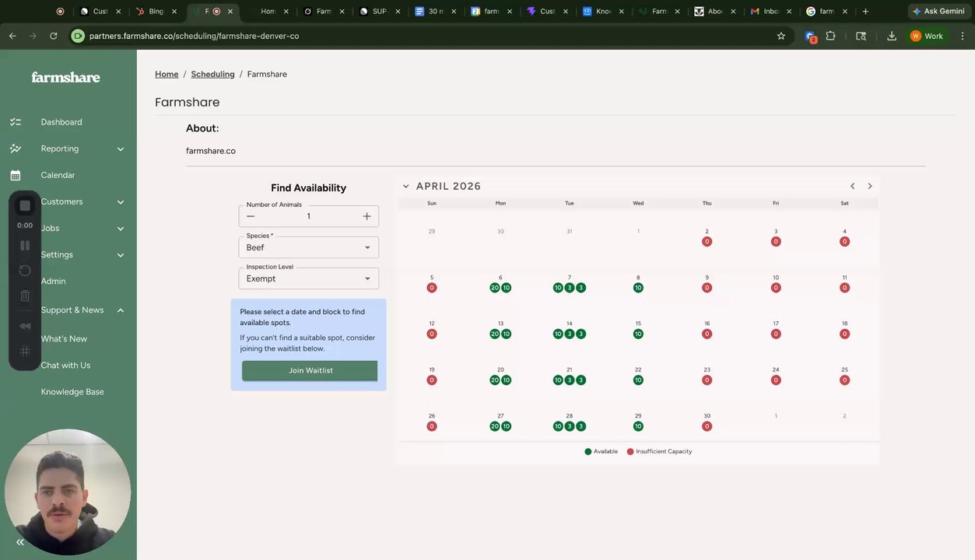The width and height of the screenshot is (975, 560).
Task: Open the Species dropdown showing Beef
Action: click(309, 247)
